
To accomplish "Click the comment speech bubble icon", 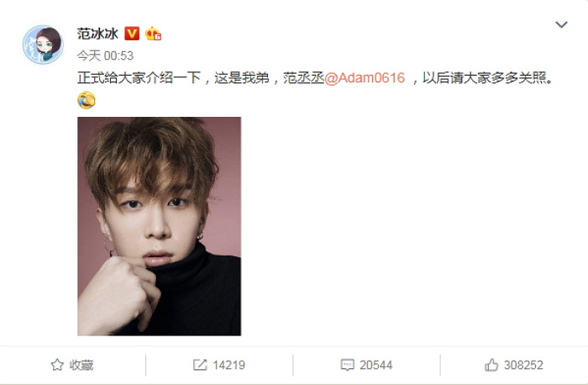I will tap(347, 365).
